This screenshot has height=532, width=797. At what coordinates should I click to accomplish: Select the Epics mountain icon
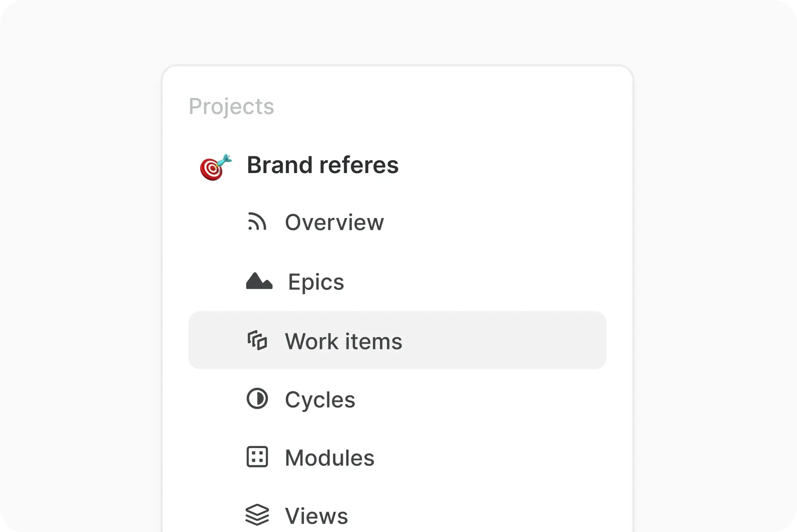259,281
